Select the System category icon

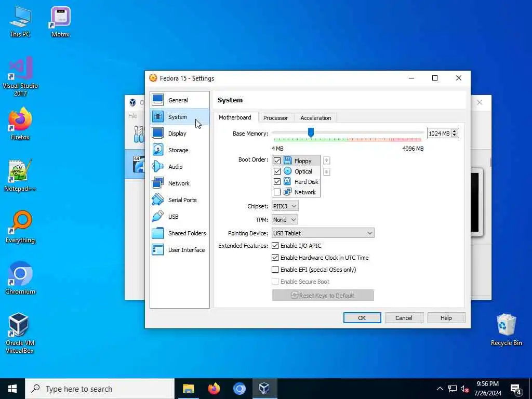pos(158,117)
